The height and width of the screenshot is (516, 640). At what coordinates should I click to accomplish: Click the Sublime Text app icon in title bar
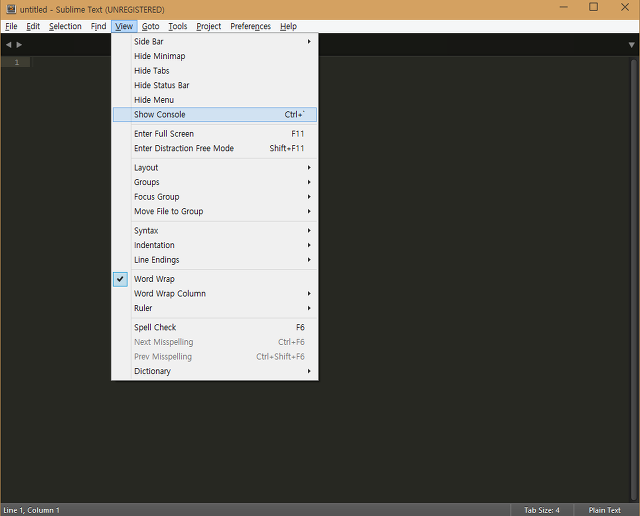(11, 9)
